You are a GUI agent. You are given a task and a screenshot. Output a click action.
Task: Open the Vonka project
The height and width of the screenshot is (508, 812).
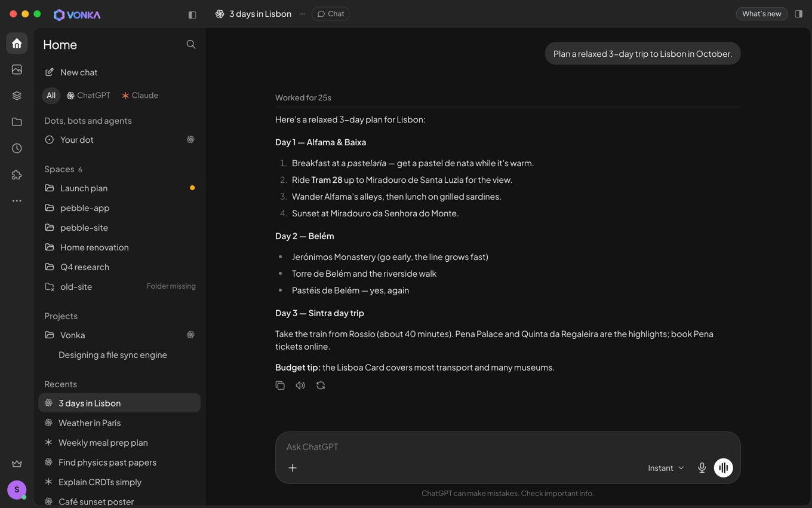coord(119,335)
